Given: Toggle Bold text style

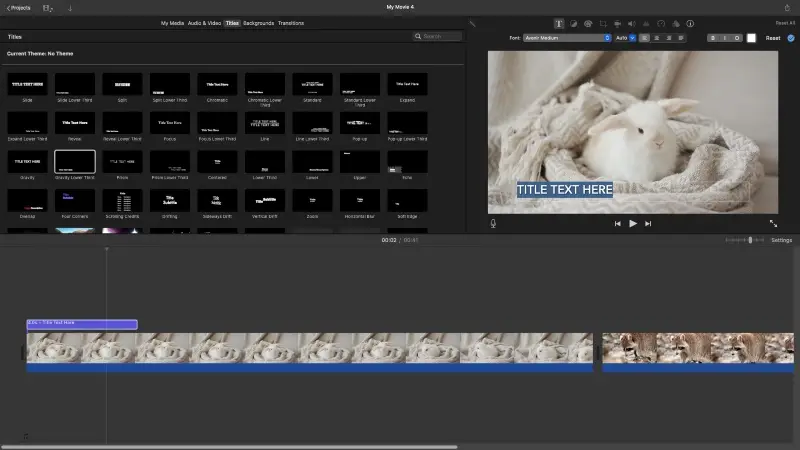Looking at the screenshot, I should coord(713,38).
